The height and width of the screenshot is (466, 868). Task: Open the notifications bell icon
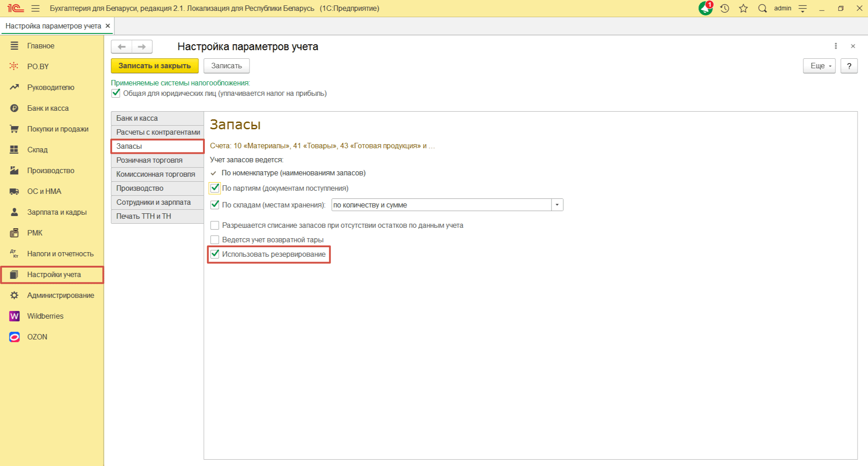705,9
